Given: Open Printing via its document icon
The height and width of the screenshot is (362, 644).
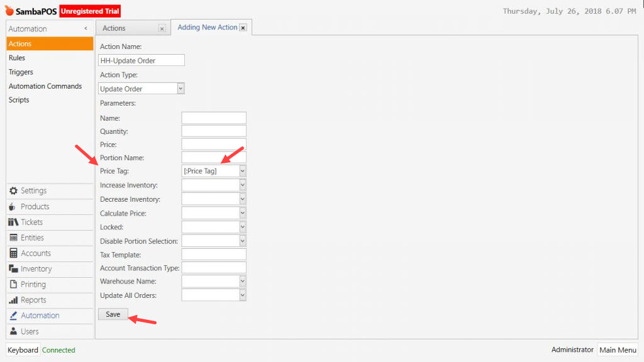Looking at the screenshot, I should [x=13, y=285].
